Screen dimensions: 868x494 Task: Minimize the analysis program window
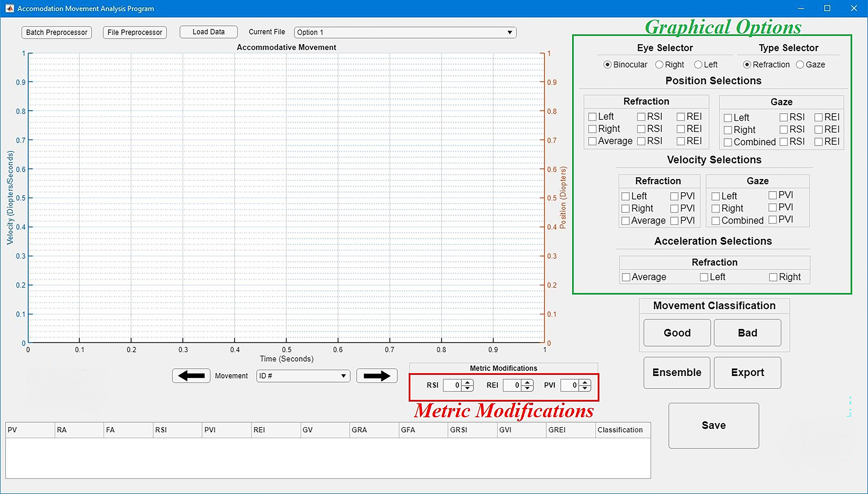point(801,8)
